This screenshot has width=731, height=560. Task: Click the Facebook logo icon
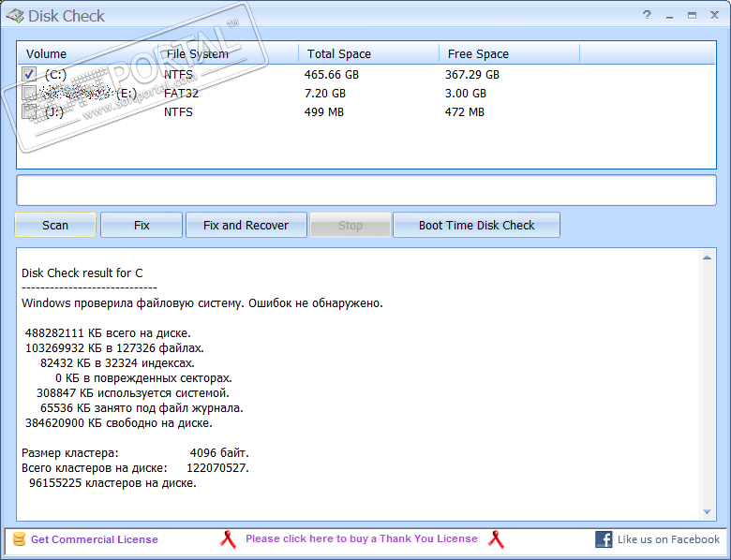coord(604,539)
